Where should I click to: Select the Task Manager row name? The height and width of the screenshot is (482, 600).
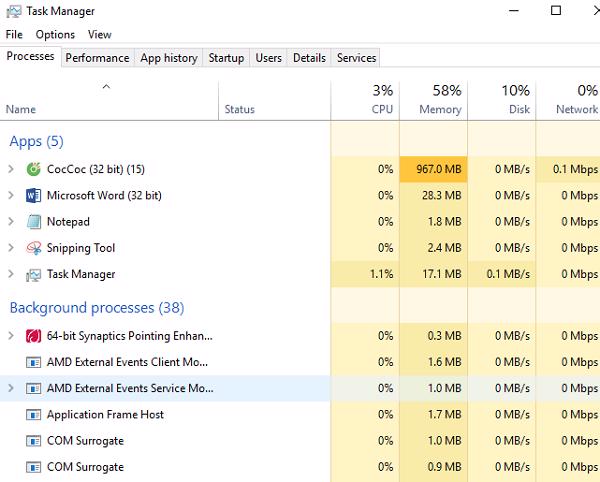[81, 274]
